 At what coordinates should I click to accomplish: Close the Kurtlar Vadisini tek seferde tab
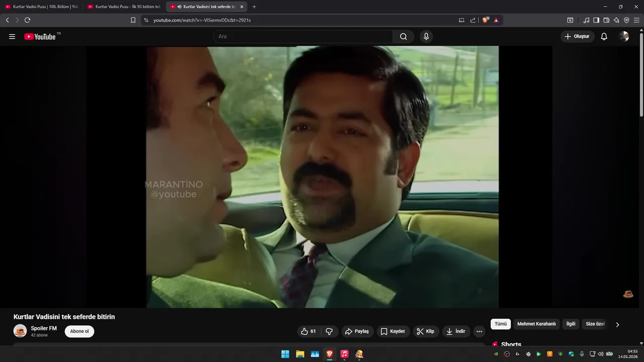242,7
